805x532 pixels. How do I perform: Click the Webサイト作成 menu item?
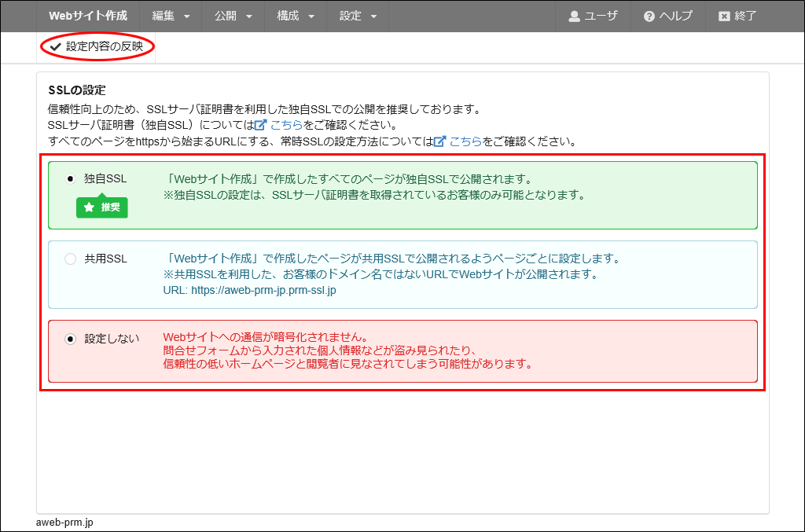click(x=87, y=17)
